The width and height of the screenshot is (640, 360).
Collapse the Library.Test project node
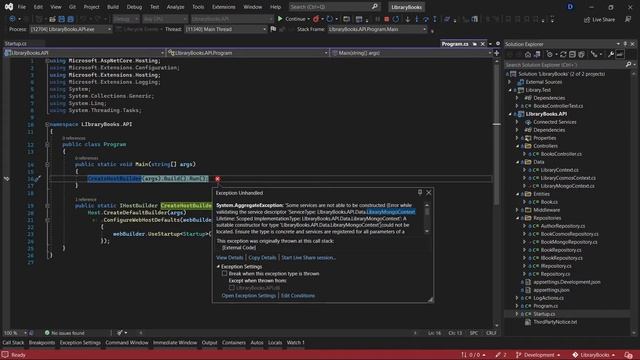click(510, 90)
